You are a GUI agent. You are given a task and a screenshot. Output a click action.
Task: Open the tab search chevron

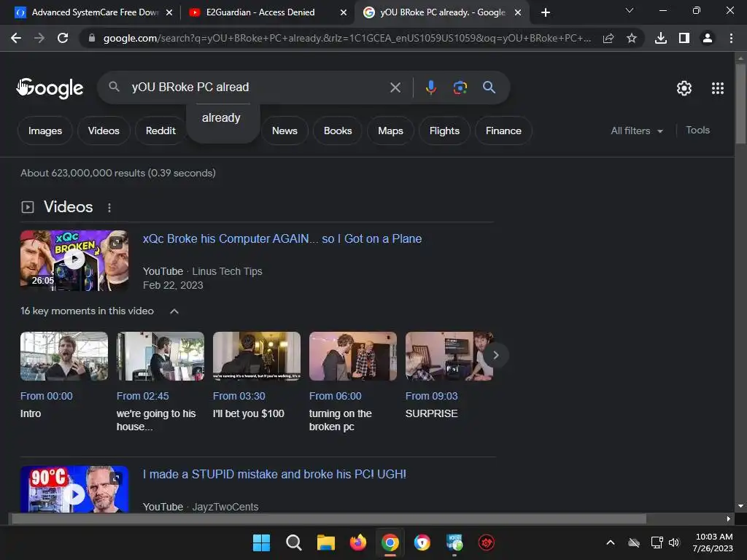pyautogui.click(x=630, y=10)
